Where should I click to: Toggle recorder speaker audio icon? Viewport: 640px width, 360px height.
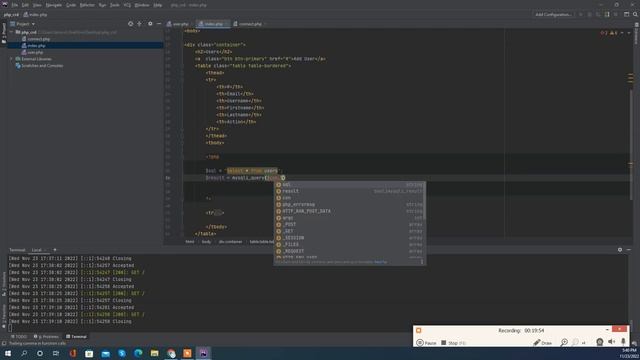pyautogui.click(x=611, y=342)
